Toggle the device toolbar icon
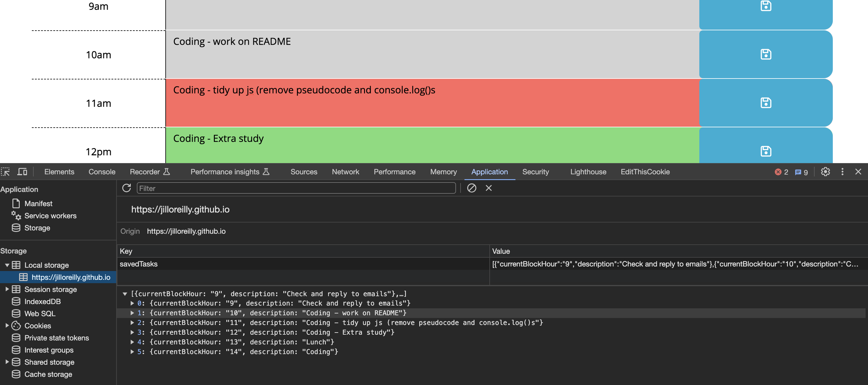868x385 pixels. [x=22, y=172]
